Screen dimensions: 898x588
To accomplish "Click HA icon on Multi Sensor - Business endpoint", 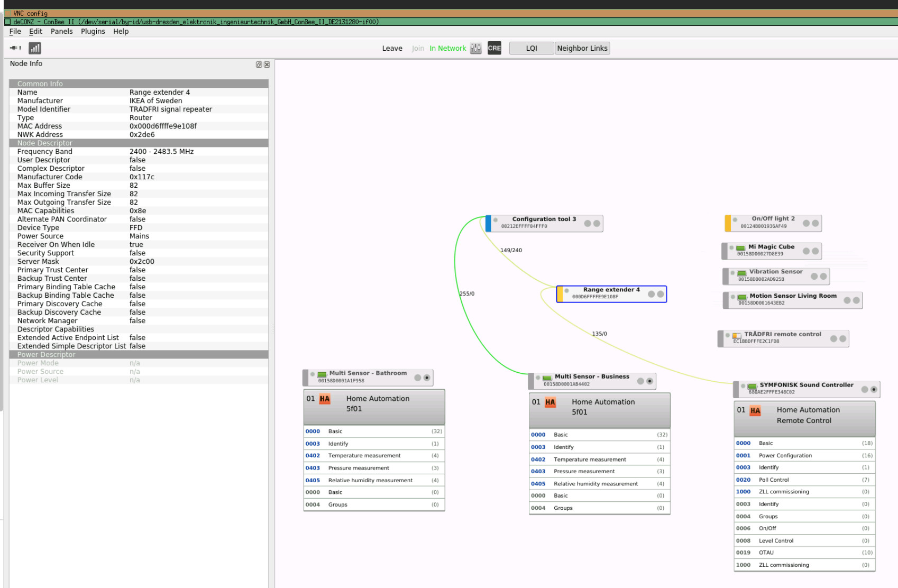I will [x=550, y=402].
